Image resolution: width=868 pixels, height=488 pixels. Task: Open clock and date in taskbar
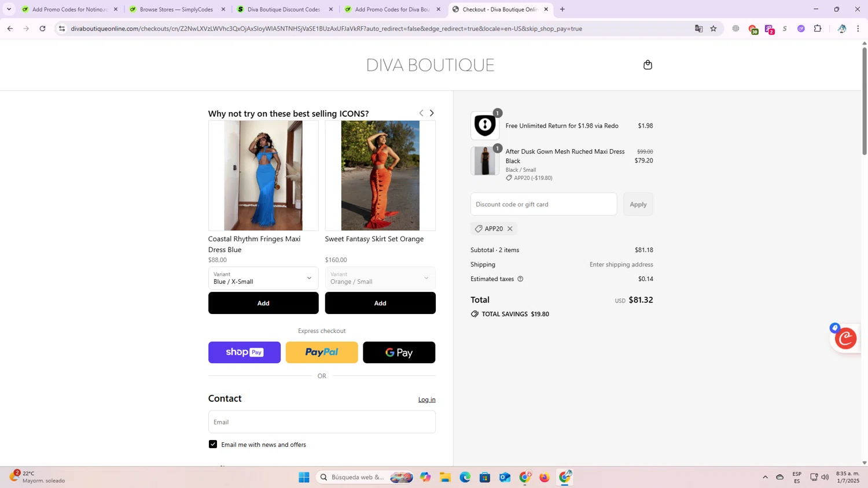coord(847,477)
